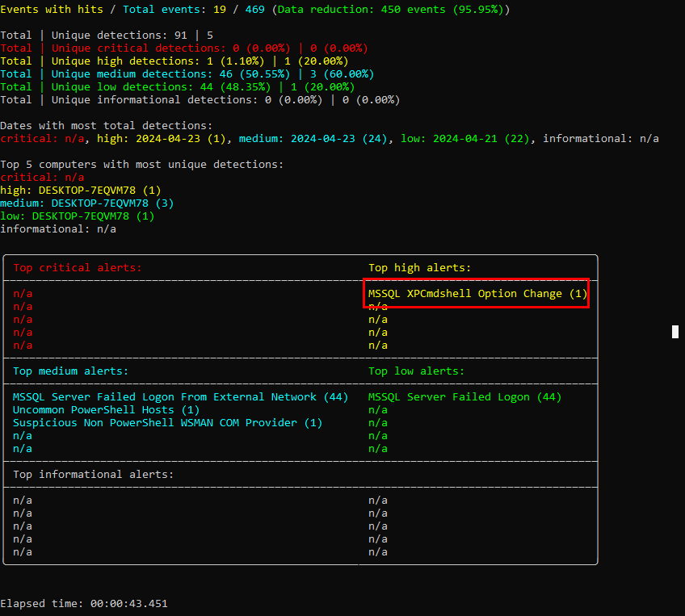Click the 'Unique informational detections' line
The image size is (685, 616).
(x=200, y=99)
